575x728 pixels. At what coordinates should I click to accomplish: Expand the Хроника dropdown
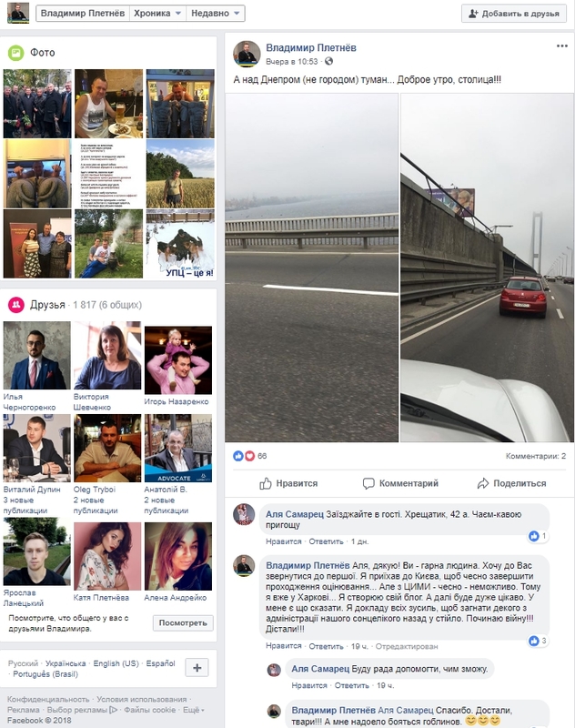coord(157,14)
